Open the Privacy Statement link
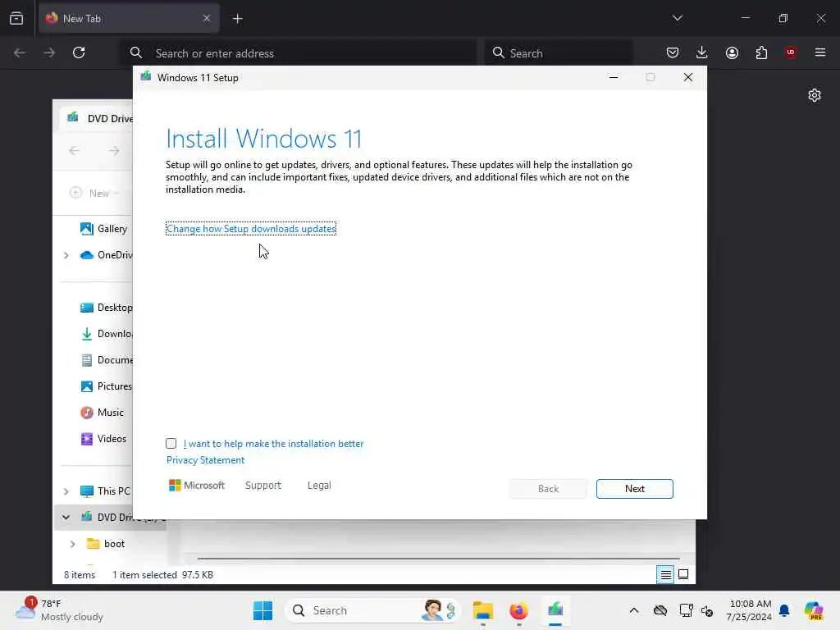 205,460
